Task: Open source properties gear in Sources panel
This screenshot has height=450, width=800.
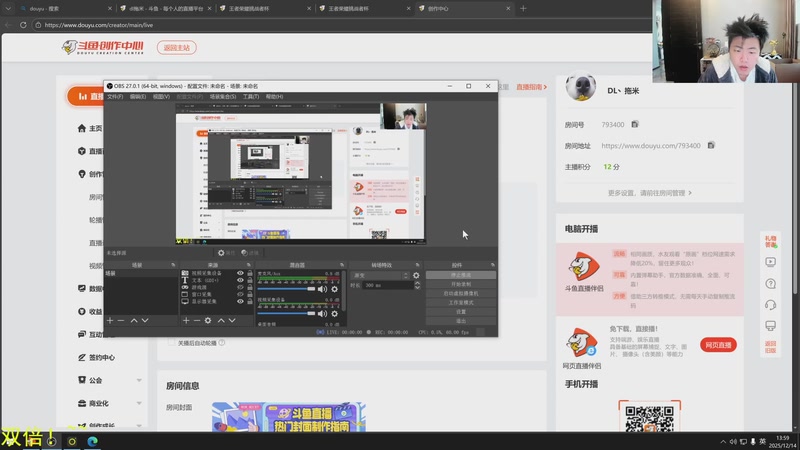Action: 208,320
